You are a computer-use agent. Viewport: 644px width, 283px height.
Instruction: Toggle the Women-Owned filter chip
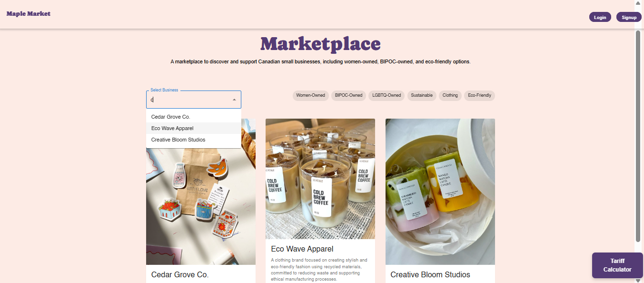(310, 95)
